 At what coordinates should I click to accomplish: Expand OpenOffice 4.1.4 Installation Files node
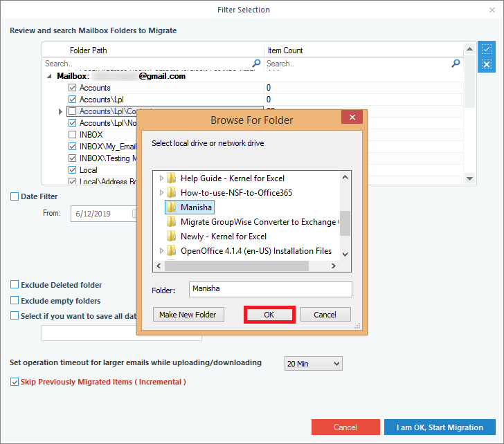[161, 251]
